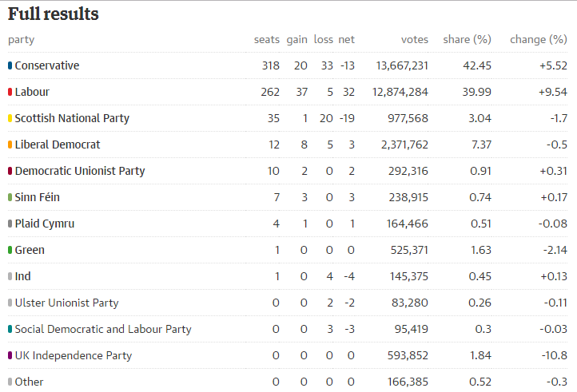577x392 pixels.
Task: Click Social Democratic and Labour Party name
Action: point(103,330)
